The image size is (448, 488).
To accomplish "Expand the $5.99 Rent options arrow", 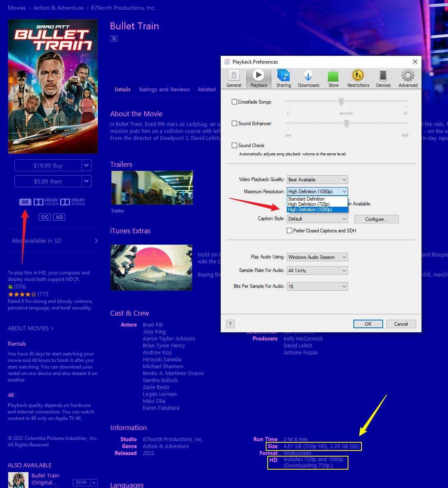I will click(86, 181).
